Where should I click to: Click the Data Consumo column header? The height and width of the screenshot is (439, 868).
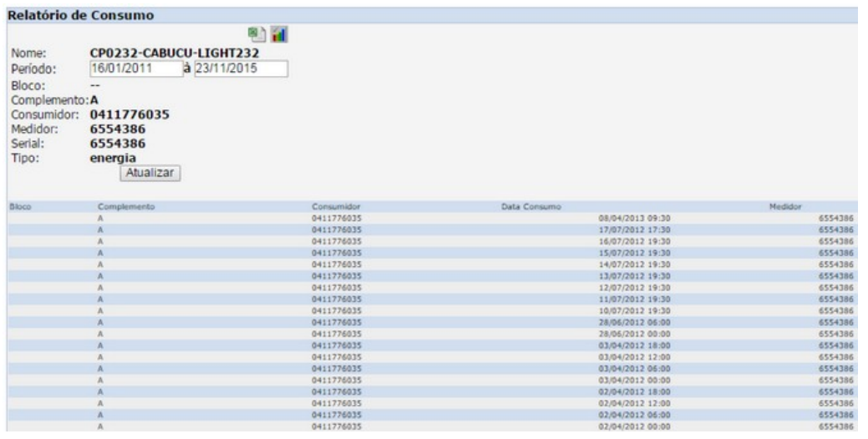pos(530,206)
